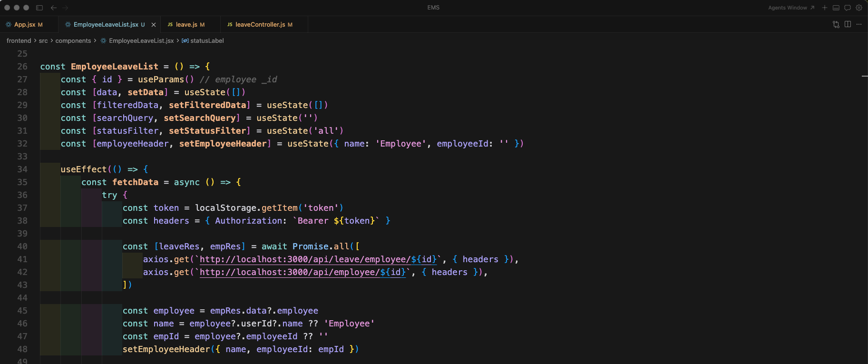Go forward using the right arrow

click(x=65, y=8)
